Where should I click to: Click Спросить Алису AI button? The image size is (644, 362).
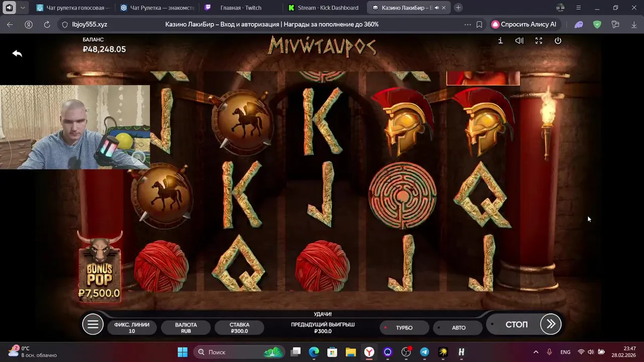[x=524, y=24]
